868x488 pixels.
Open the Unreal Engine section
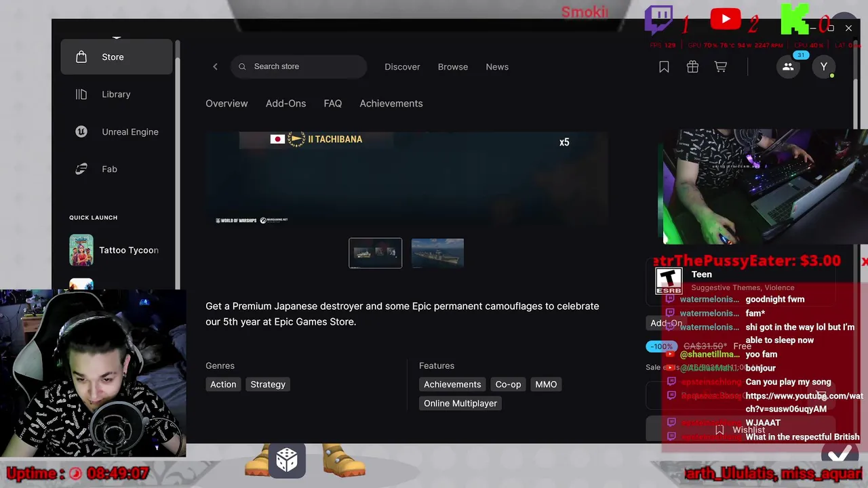coord(116,131)
